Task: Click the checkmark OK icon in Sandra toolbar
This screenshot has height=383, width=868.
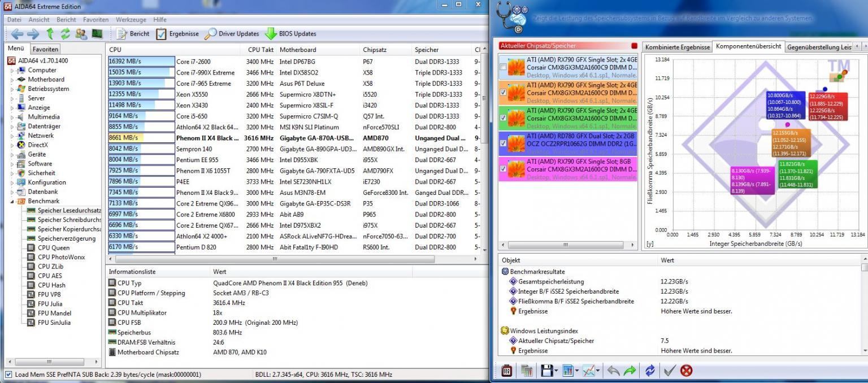Action: tap(670, 371)
